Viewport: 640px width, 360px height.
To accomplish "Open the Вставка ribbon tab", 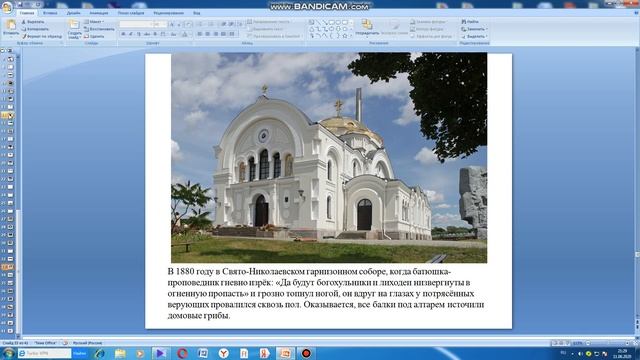I will coord(50,13).
